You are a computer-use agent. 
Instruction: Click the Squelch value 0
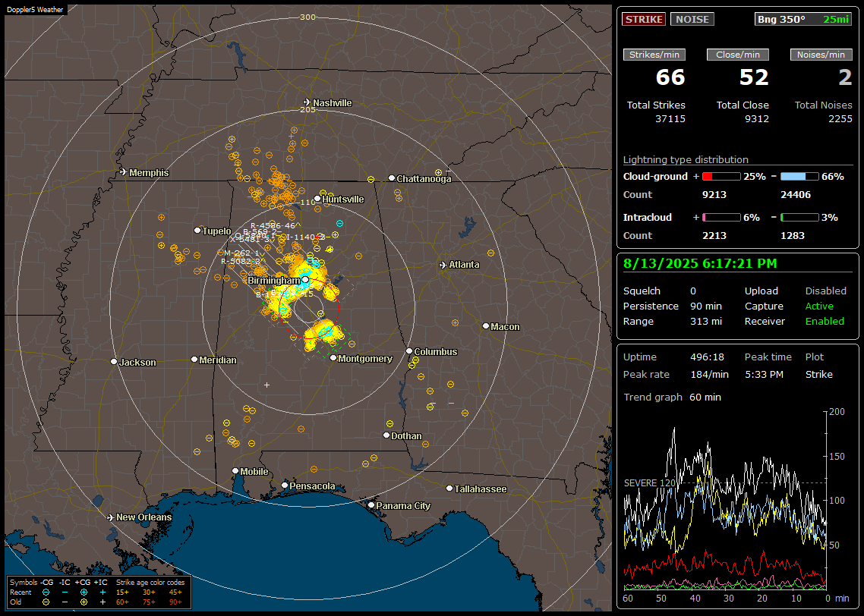pyautogui.click(x=693, y=291)
